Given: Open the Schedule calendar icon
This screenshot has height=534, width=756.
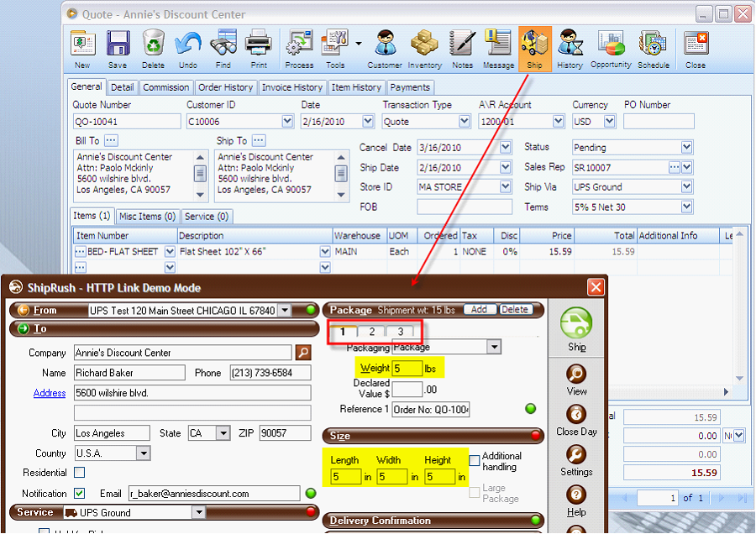Looking at the screenshot, I should tap(654, 43).
